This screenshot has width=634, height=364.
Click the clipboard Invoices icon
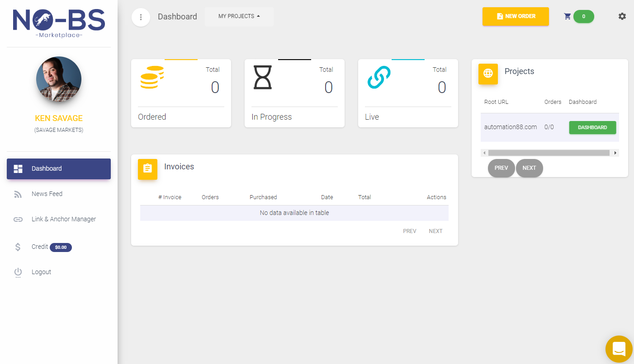point(147,169)
